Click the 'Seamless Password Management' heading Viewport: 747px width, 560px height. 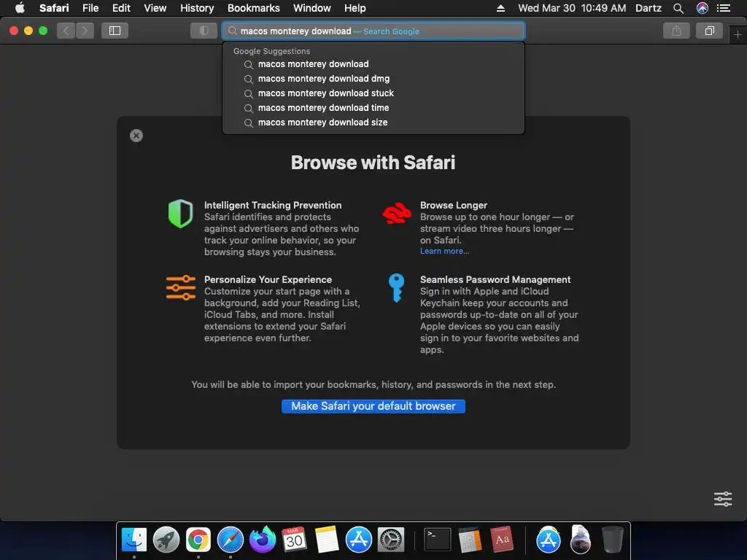point(495,279)
